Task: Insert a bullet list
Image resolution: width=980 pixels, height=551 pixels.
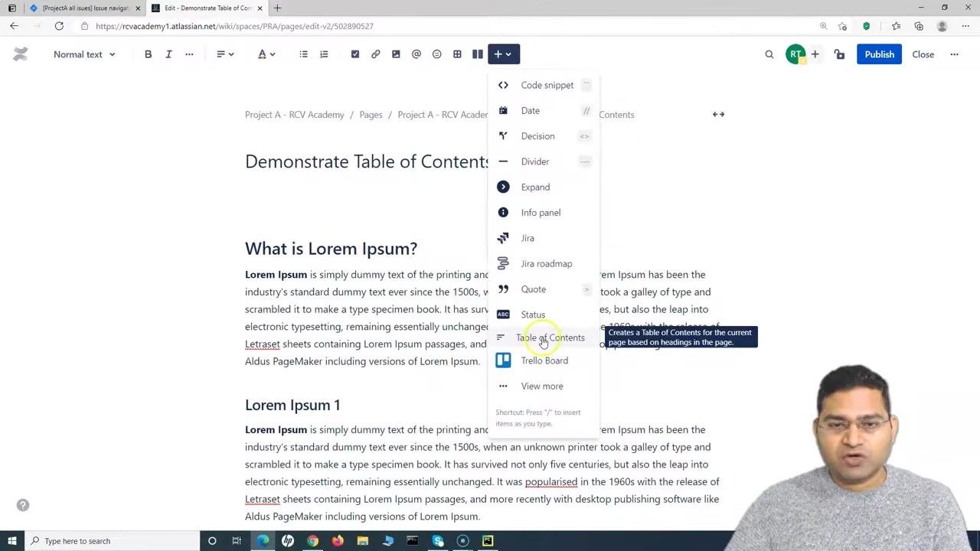Action: click(303, 54)
